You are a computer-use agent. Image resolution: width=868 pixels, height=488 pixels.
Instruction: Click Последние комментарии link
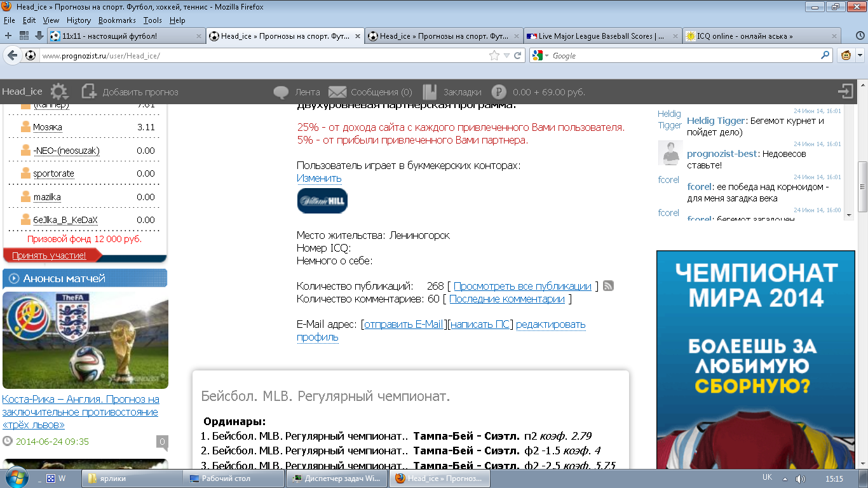507,299
